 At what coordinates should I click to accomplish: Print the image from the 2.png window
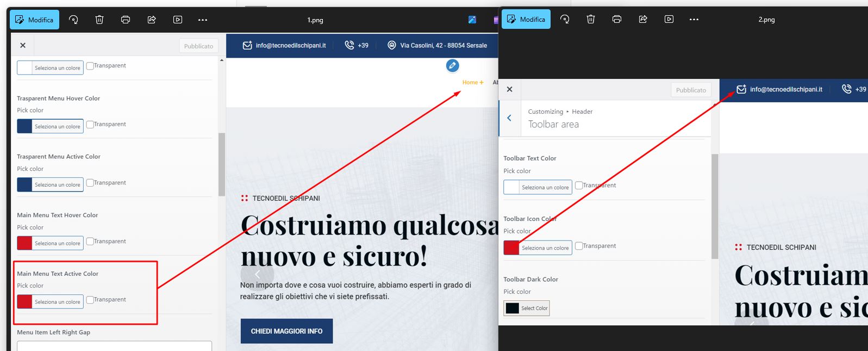[617, 19]
